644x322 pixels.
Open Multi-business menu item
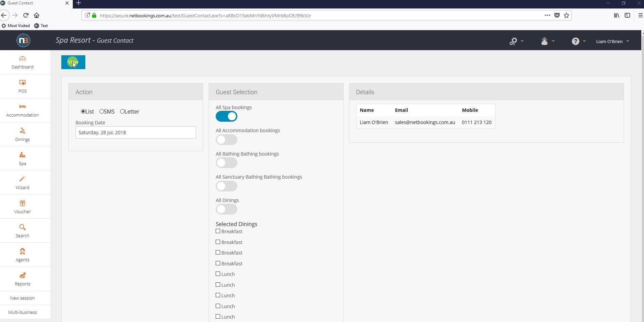(x=22, y=312)
